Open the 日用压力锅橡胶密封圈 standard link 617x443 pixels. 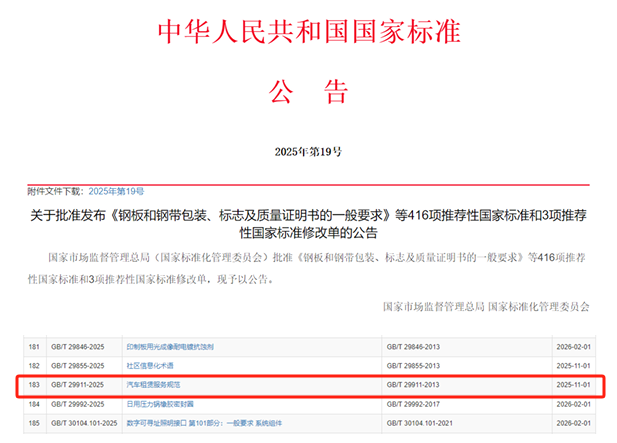(x=160, y=404)
